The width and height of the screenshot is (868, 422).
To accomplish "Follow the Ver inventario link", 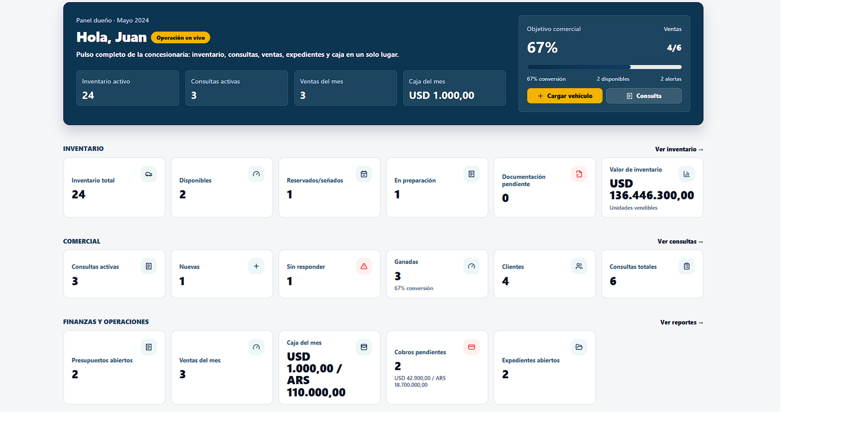I will [x=679, y=149].
